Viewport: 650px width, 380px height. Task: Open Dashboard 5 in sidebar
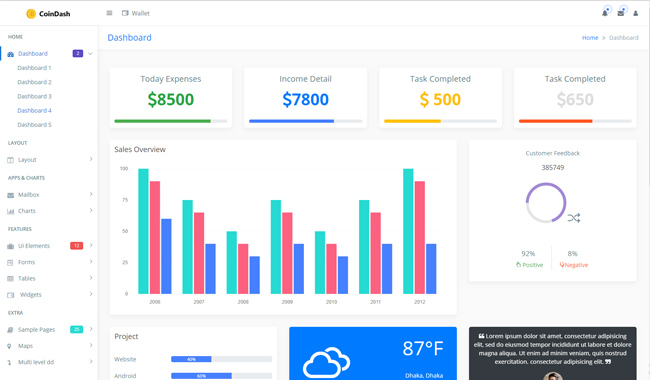34,125
